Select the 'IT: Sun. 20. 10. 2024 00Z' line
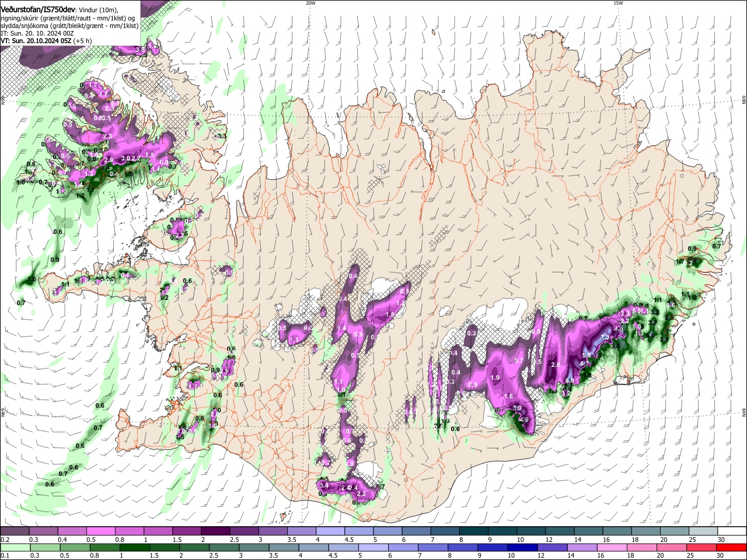The height and width of the screenshot is (560, 747). (x=37, y=34)
